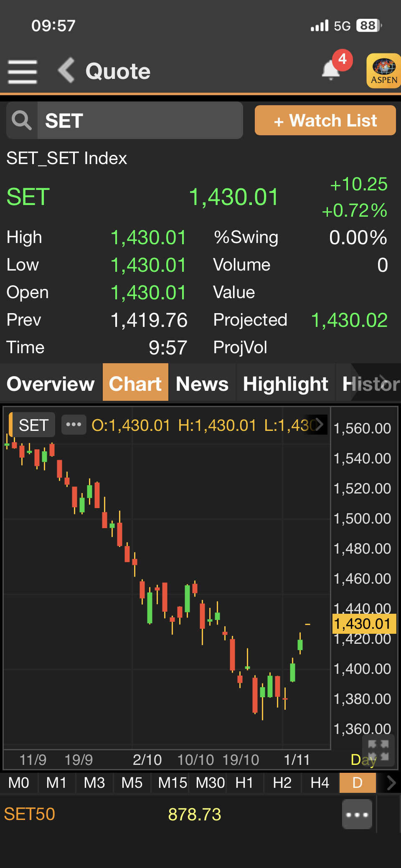Tap the SET_SET Index title
401x868 pixels.
point(67,158)
